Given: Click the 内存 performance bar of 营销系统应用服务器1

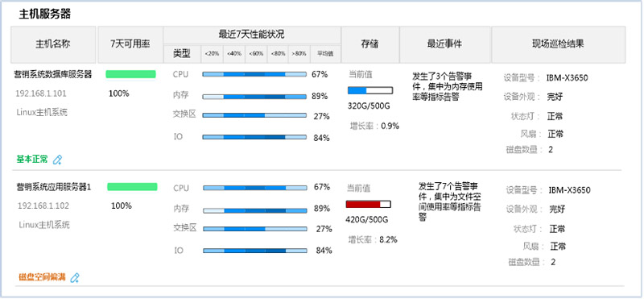Looking at the screenshot, I should (x=255, y=210).
